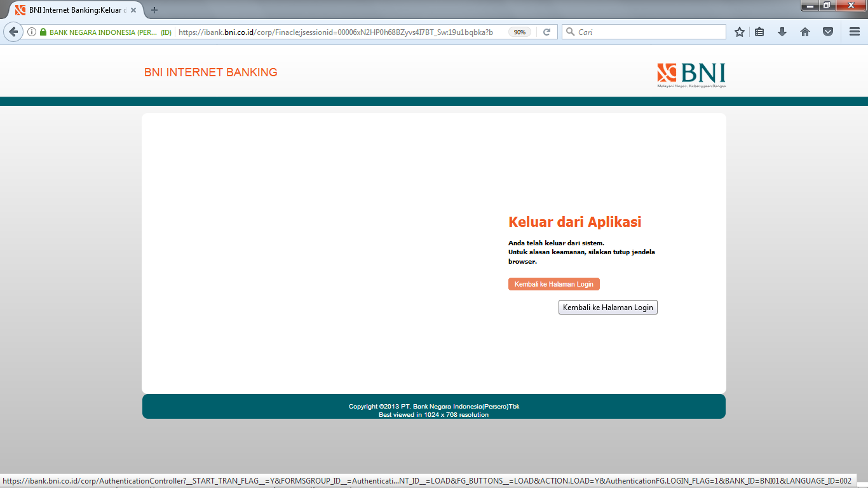
Task: Click orange Kembali ke Halaman Login button
Action: (x=554, y=284)
